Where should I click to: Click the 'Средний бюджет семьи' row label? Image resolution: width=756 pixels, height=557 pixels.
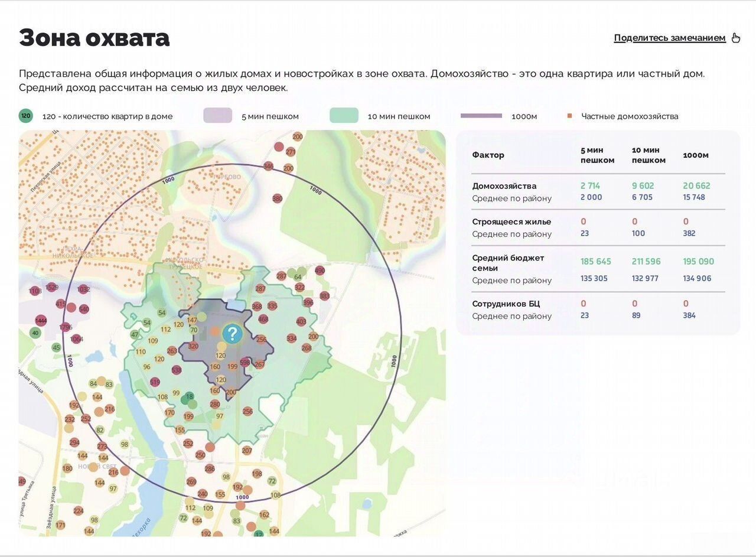coord(508,263)
